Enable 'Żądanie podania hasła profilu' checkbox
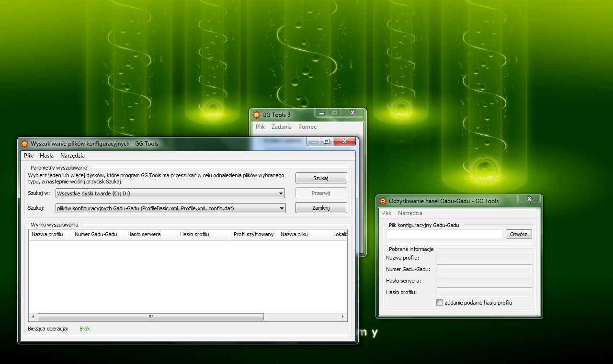 click(x=440, y=303)
